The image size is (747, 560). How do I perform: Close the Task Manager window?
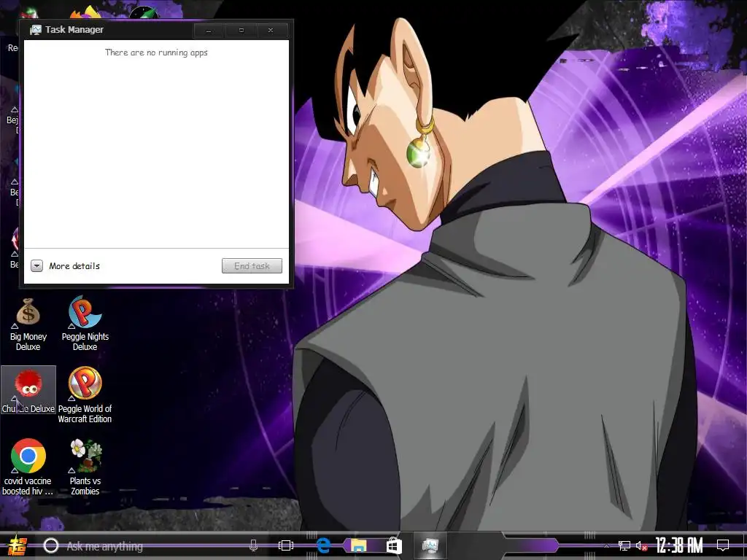pyautogui.click(x=271, y=31)
